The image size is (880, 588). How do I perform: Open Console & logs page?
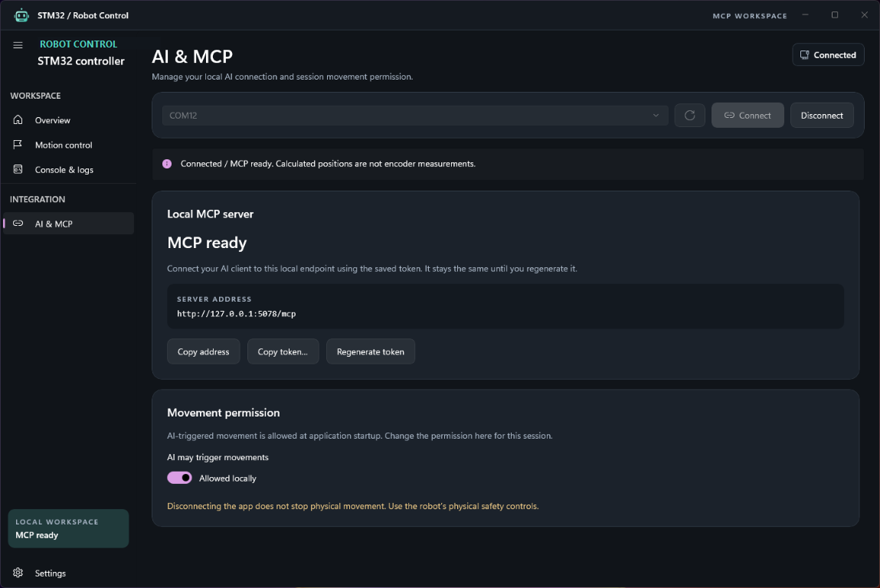coord(68,169)
